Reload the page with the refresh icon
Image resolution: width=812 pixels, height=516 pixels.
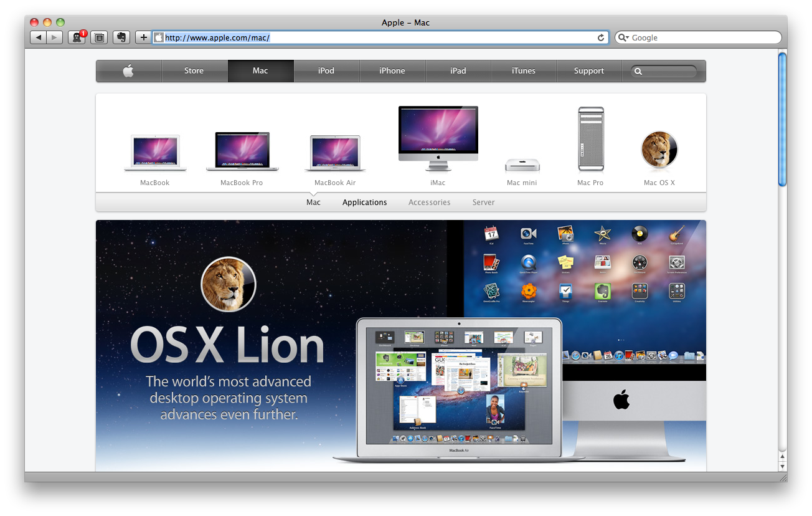click(601, 38)
